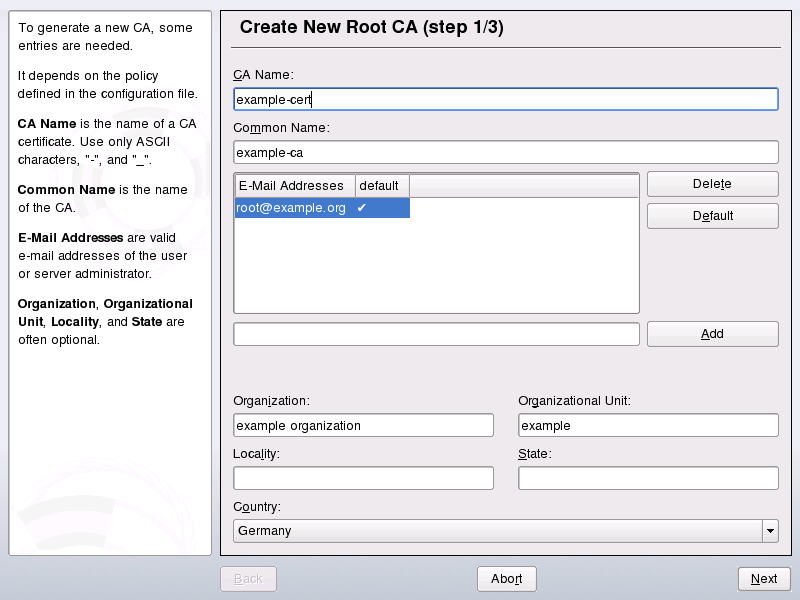Click the default column header

380,186
